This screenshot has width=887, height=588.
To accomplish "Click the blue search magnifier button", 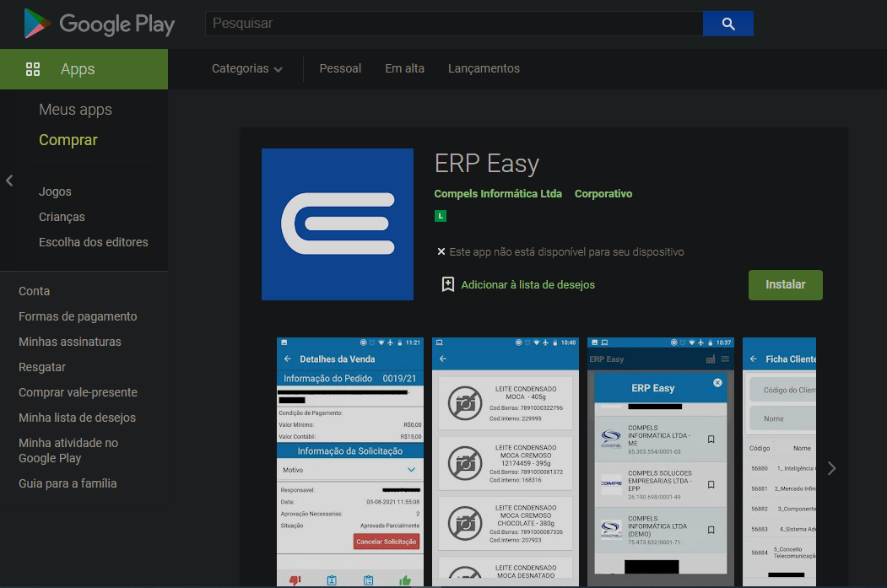I will pos(728,24).
